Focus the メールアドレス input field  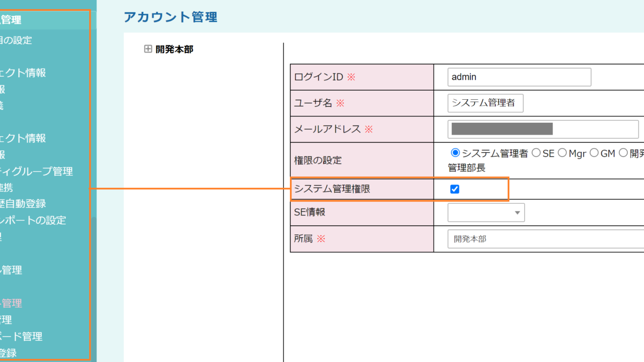click(x=543, y=129)
